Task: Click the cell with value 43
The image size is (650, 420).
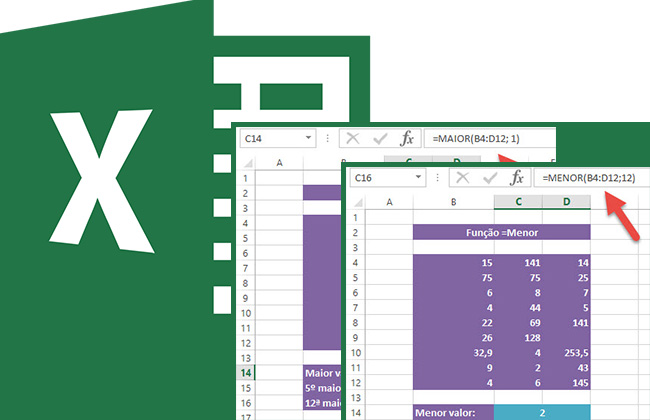Action: 566,368
